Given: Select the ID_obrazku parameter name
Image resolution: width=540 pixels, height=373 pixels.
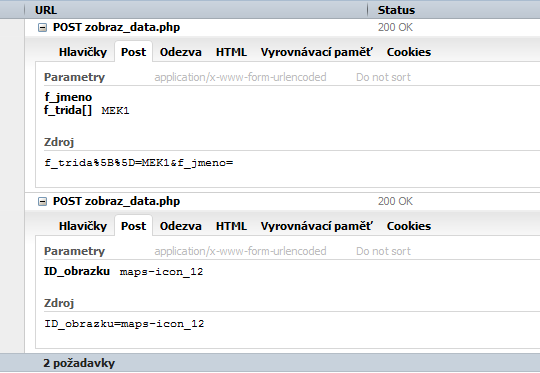Looking at the screenshot, I should (77, 271).
